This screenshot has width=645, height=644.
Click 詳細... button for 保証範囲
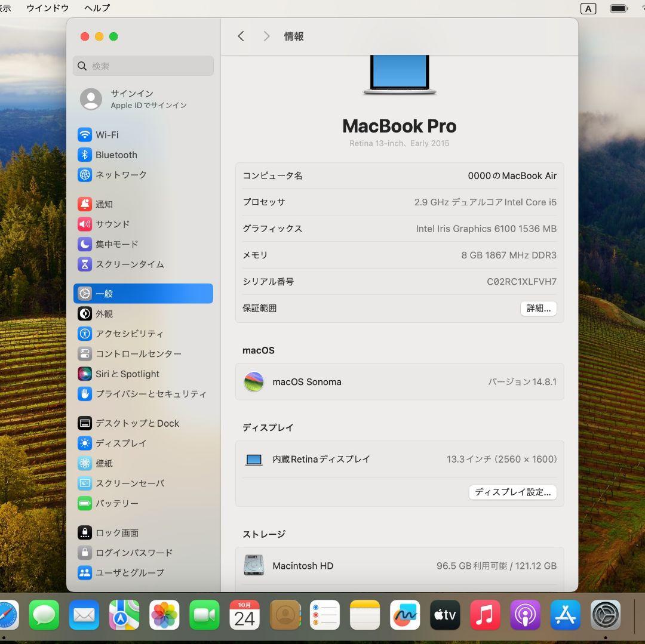[x=539, y=308]
